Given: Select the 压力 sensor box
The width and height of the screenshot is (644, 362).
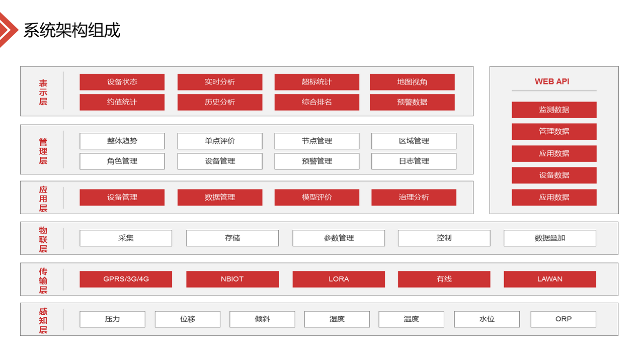Looking at the screenshot, I should (112, 319).
